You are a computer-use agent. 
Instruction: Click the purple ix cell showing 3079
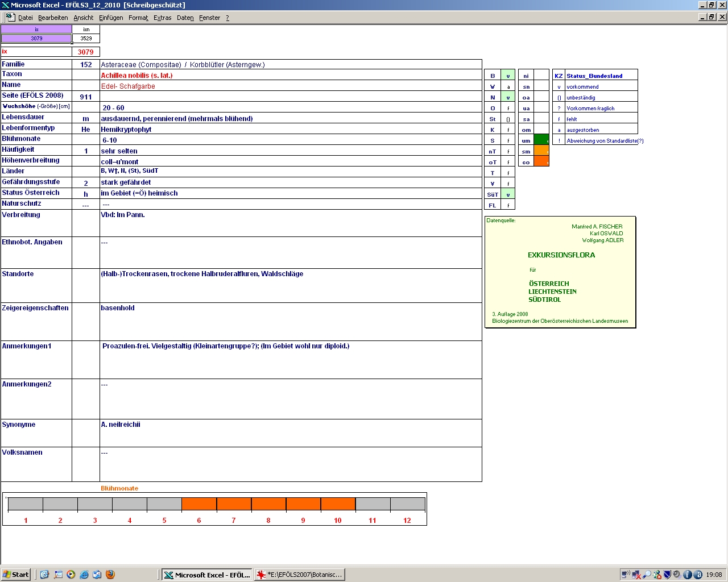pyautogui.click(x=36, y=39)
